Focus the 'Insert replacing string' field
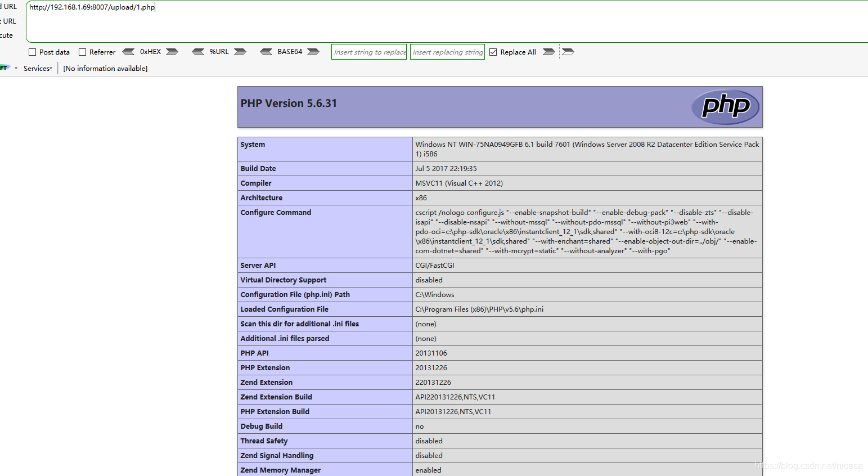Screen dimensions: 868x476 pos(447,52)
